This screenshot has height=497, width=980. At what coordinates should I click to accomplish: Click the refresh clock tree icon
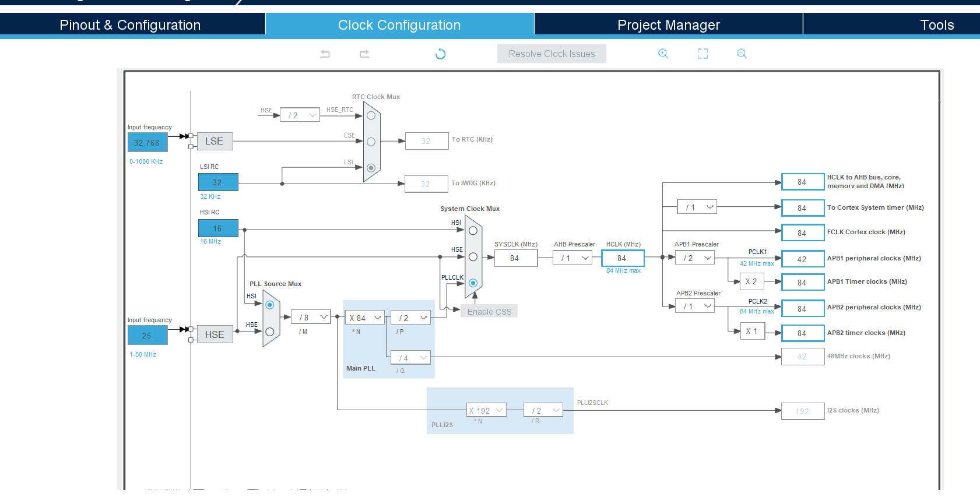441,54
